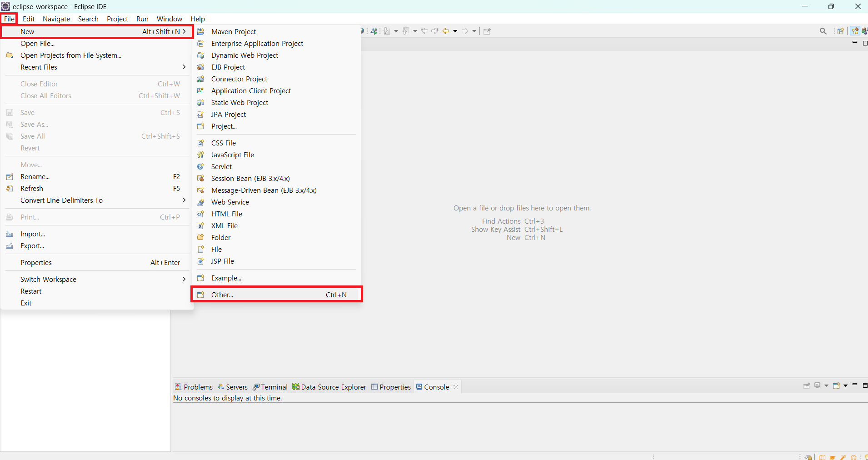Click Restart in File menu
Screen dimensions: 868x460
pyautogui.click(x=97, y=291)
